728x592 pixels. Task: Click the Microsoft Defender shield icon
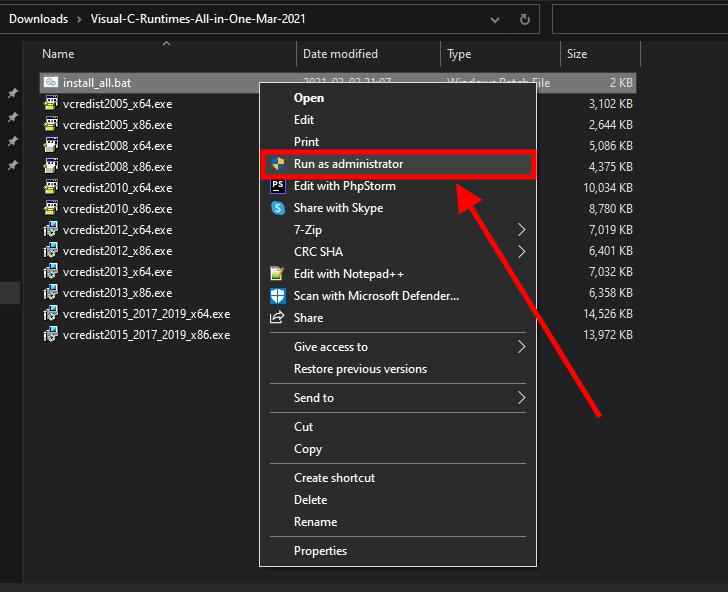(x=278, y=296)
